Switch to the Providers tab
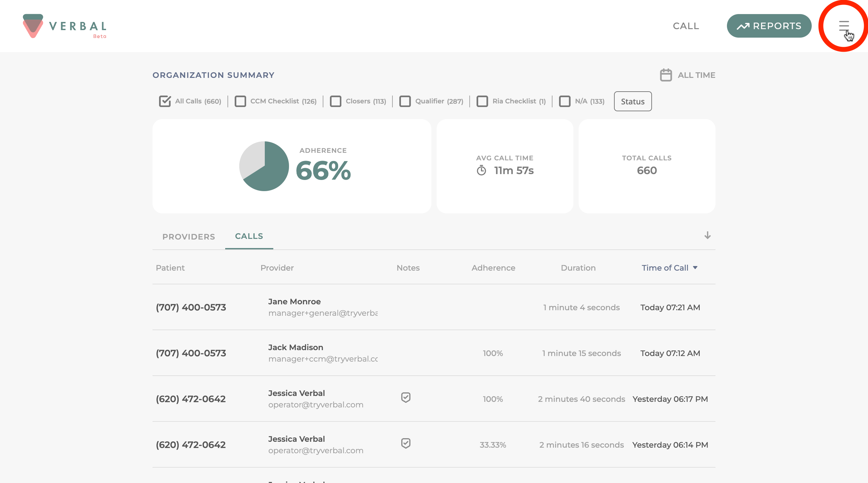This screenshot has width=868, height=483. tap(188, 237)
